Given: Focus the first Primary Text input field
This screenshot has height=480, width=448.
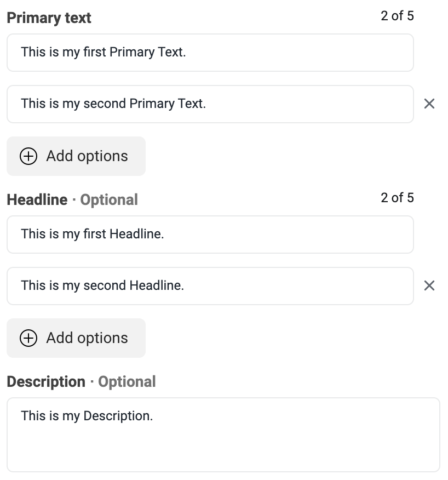Looking at the screenshot, I should pyautogui.click(x=210, y=53).
